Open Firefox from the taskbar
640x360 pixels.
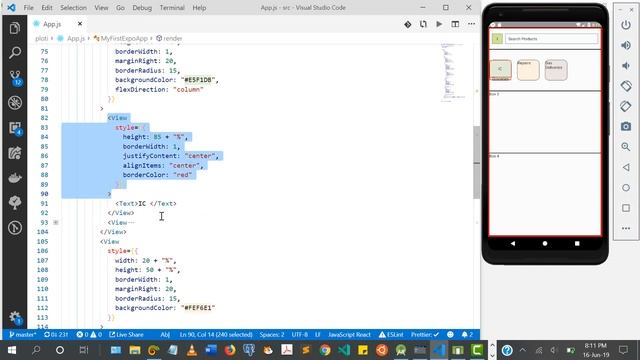[x=230, y=350]
